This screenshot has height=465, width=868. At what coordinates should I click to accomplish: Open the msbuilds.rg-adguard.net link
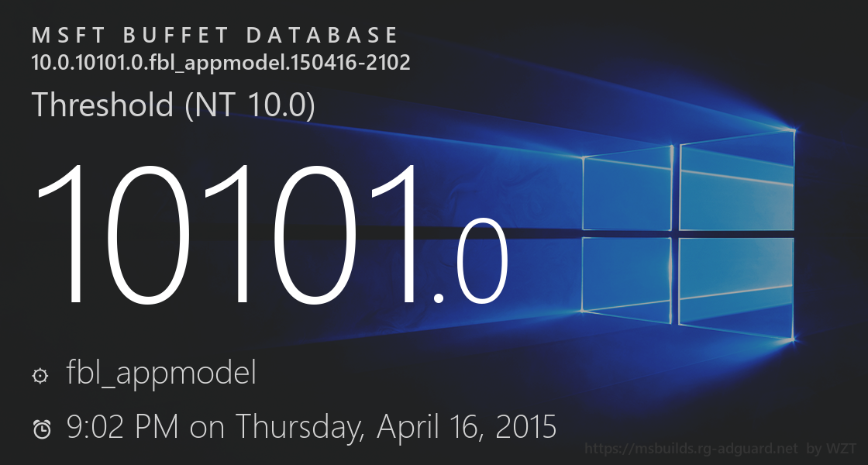pyautogui.click(x=691, y=449)
